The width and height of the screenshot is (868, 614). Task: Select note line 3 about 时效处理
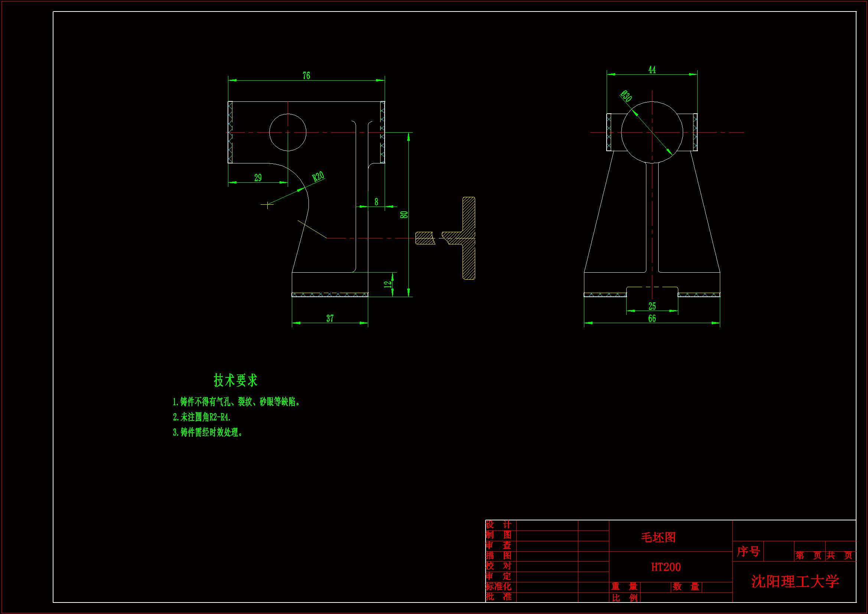(x=208, y=432)
